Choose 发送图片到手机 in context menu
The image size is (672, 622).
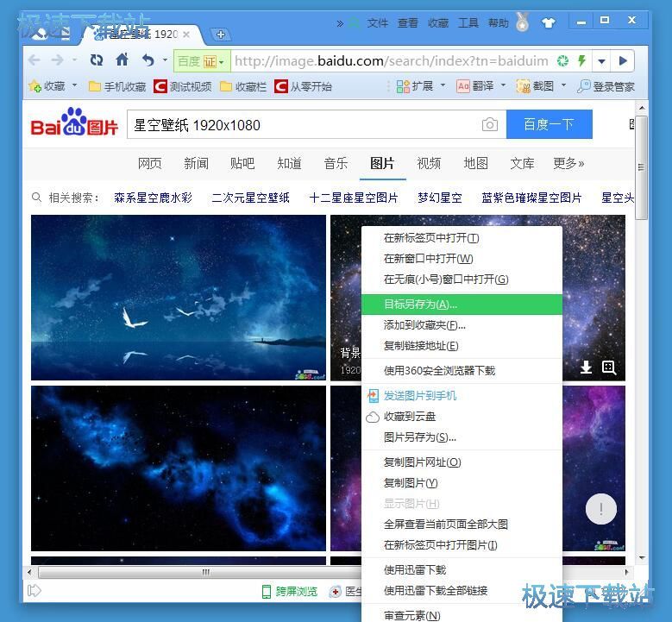pos(462,396)
